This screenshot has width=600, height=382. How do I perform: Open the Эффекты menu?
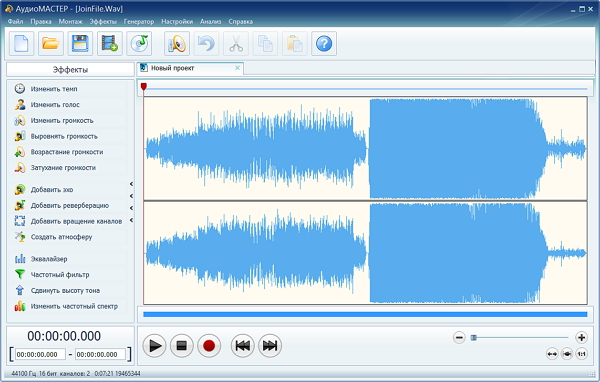coord(103,21)
